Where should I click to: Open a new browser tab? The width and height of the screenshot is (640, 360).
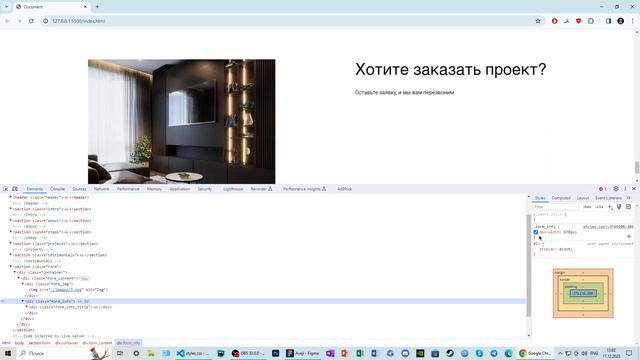pyautogui.click(x=97, y=7)
